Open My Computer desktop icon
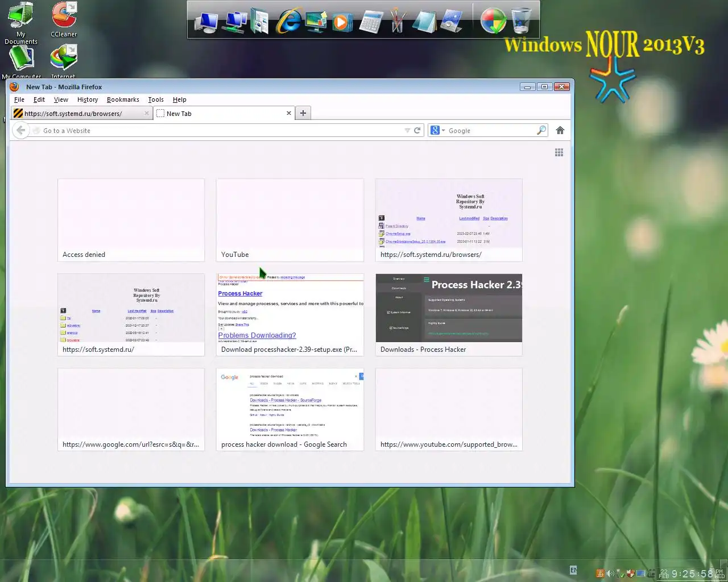This screenshot has width=728, height=582. tap(22, 62)
